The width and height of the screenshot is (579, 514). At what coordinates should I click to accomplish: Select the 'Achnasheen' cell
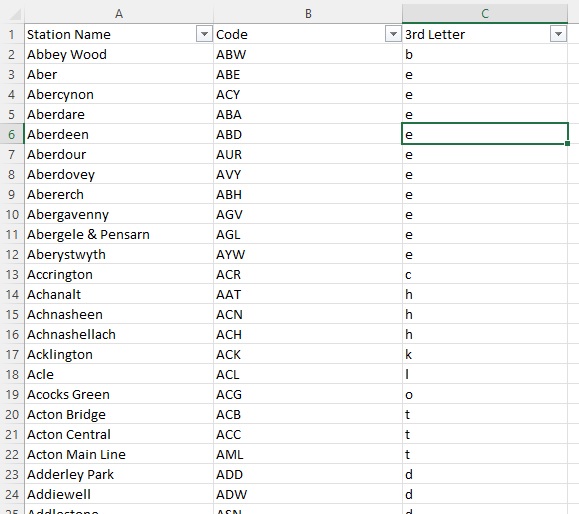point(119,314)
